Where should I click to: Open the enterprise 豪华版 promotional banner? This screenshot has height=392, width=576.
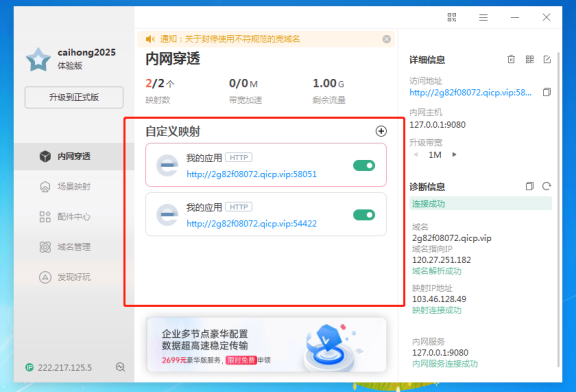[266, 345]
